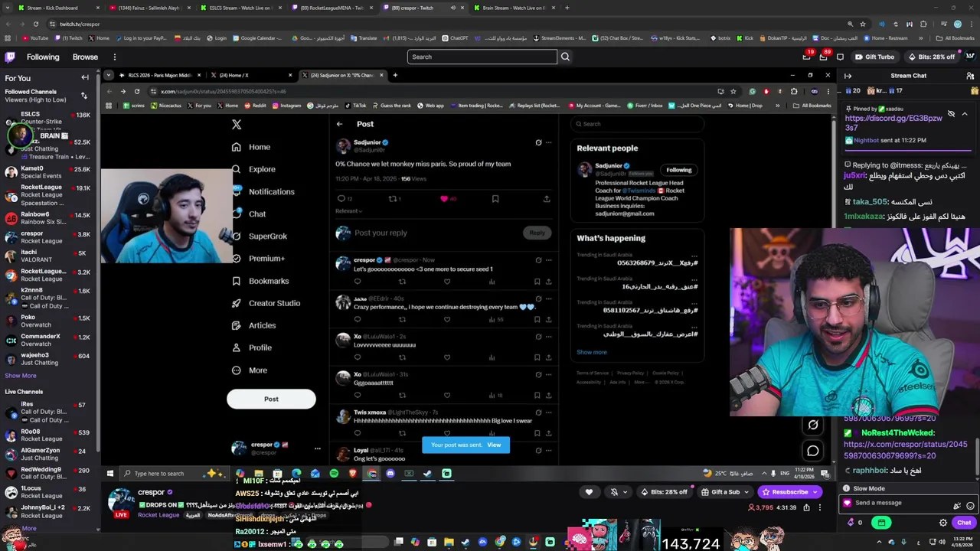Switch to ESLCS Stream browser tab

click(x=241, y=8)
